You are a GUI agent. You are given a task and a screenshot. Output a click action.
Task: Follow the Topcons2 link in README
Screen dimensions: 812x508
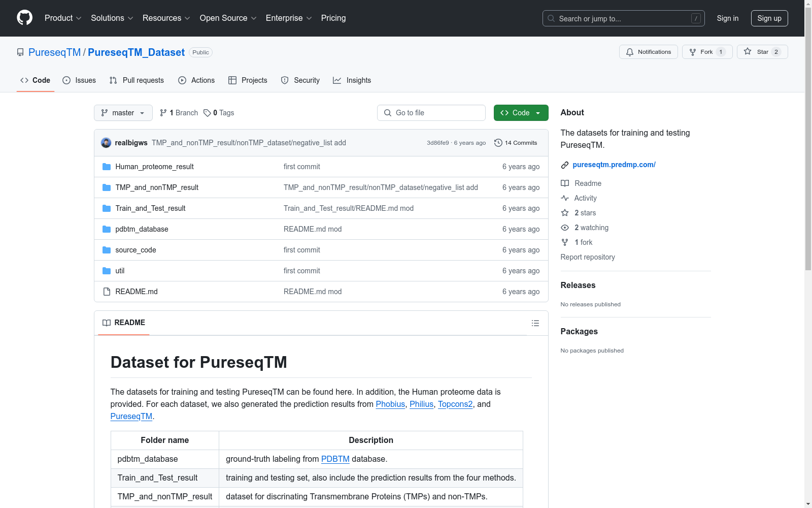pyautogui.click(x=455, y=404)
